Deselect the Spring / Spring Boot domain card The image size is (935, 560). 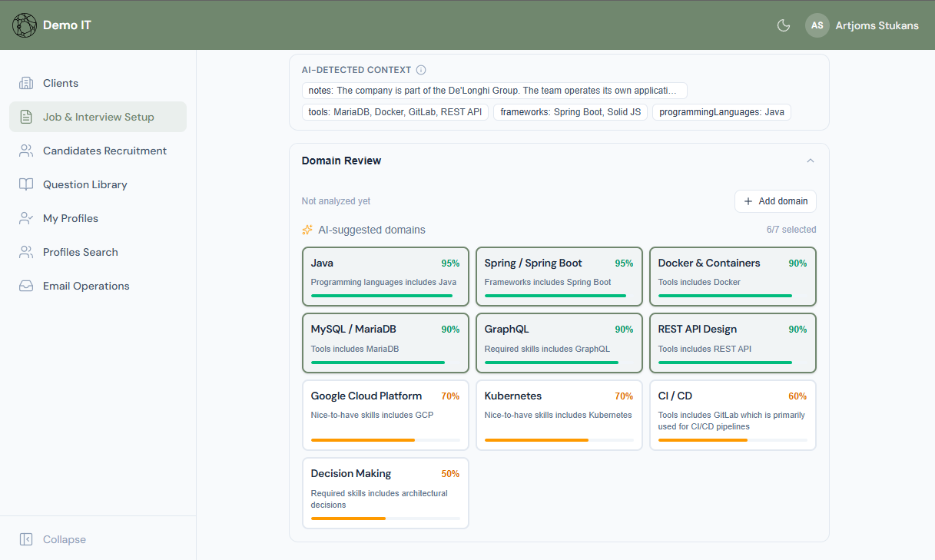coord(559,277)
